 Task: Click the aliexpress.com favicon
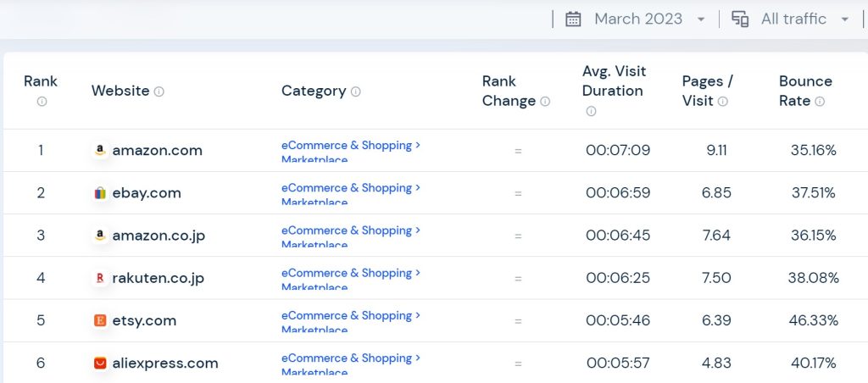coord(100,363)
